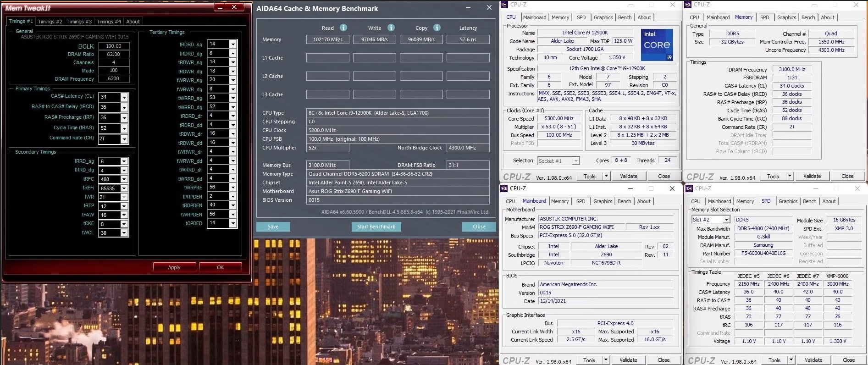Click the Motherboard value Asus ROG Strix Z690-F Gaming WiFi

coord(398,191)
